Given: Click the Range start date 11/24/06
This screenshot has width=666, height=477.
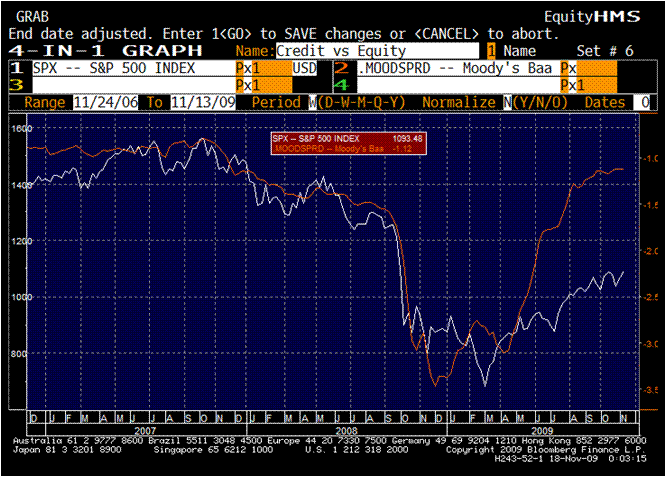Looking at the screenshot, I should (x=106, y=102).
